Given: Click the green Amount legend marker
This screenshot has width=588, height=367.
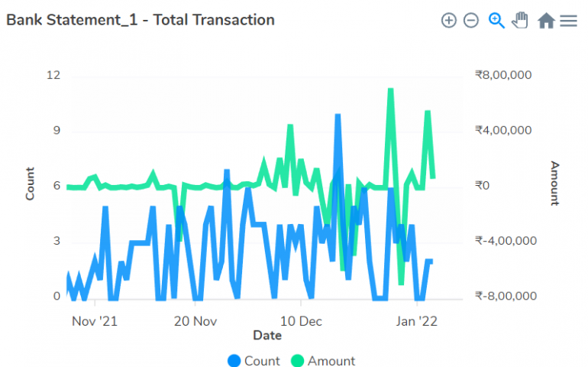Looking at the screenshot, I should [x=297, y=360].
